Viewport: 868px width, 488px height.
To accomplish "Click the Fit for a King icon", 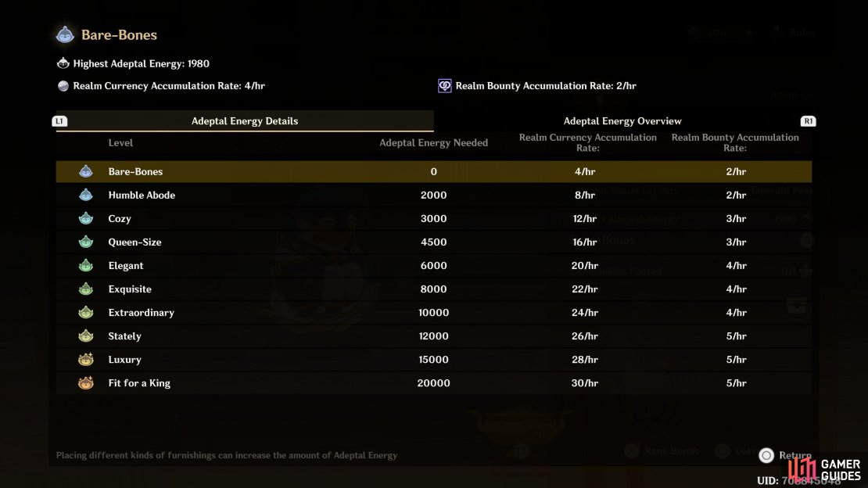I will point(86,382).
